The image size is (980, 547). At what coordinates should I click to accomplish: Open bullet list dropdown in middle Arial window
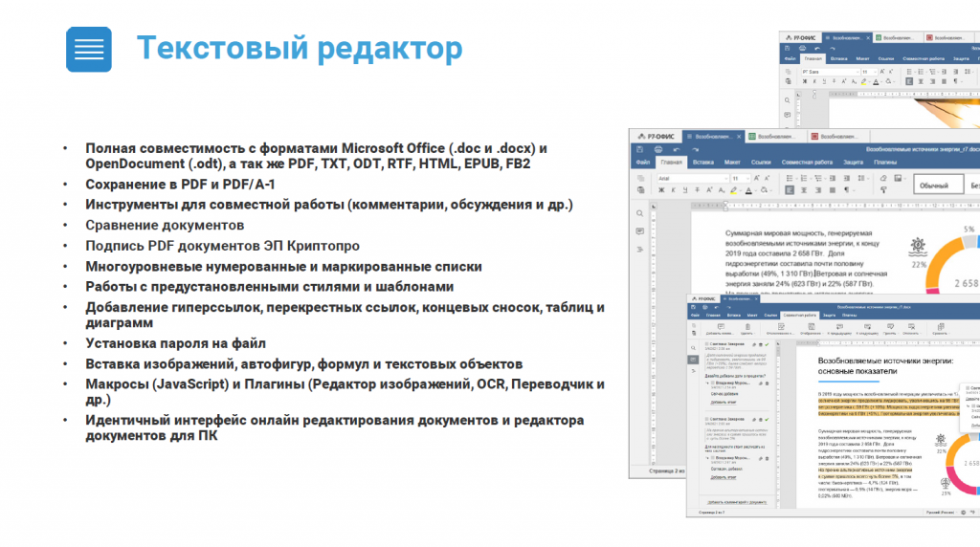click(797, 178)
